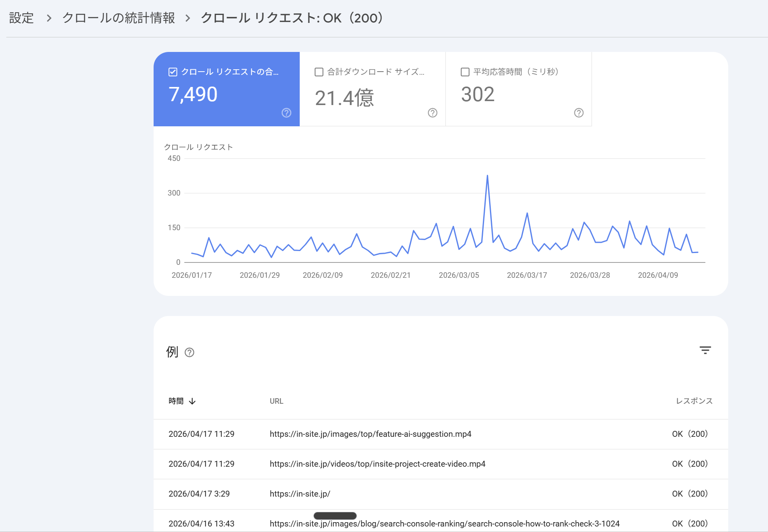768x532 pixels.
Task: Select the https://in-site.jp/ row from 2026/04/17
Action: (300, 494)
